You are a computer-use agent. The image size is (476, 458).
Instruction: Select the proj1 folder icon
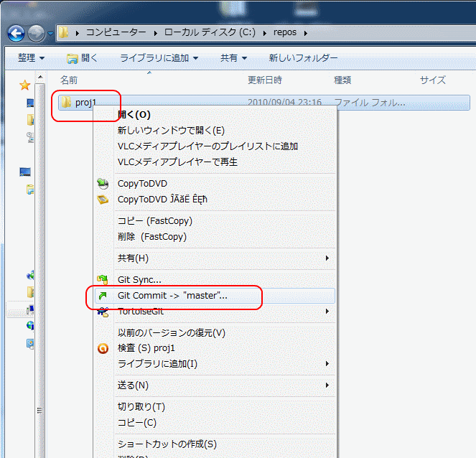pos(66,102)
